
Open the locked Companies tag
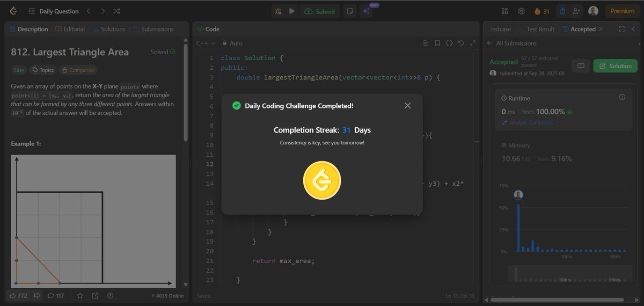(x=78, y=70)
